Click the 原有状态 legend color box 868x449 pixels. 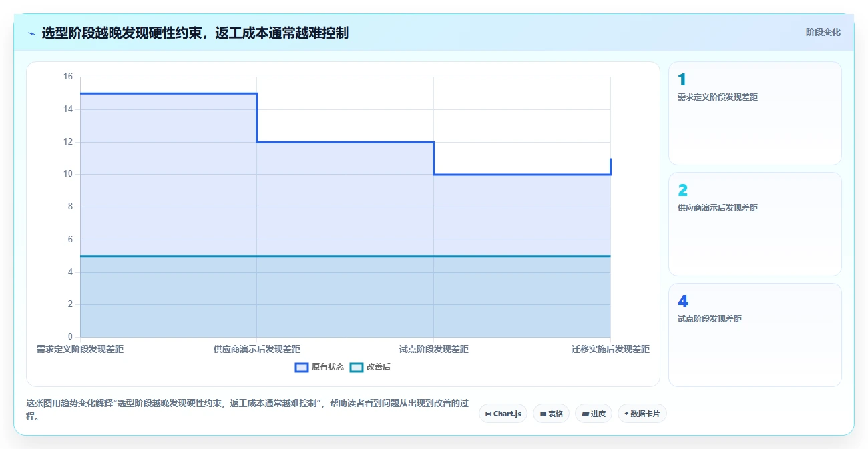(302, 367)
